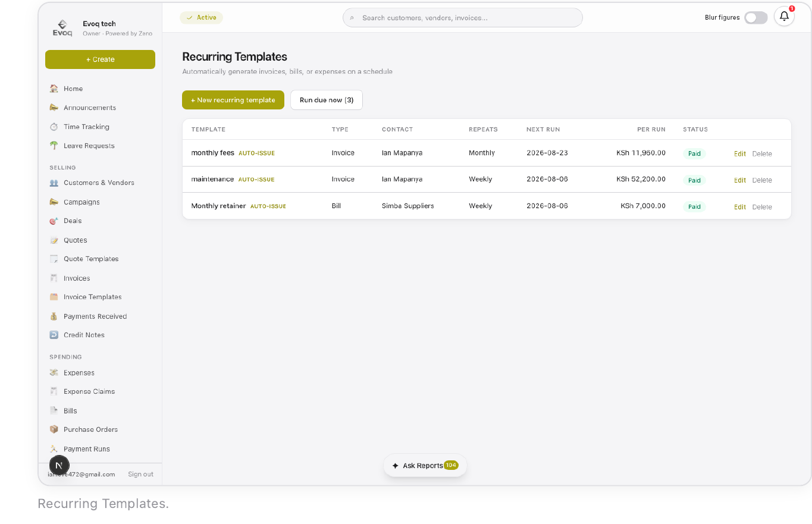Edit the Monthly retainer template
Viewport: 812px width, 524px height.
[740, 207]
